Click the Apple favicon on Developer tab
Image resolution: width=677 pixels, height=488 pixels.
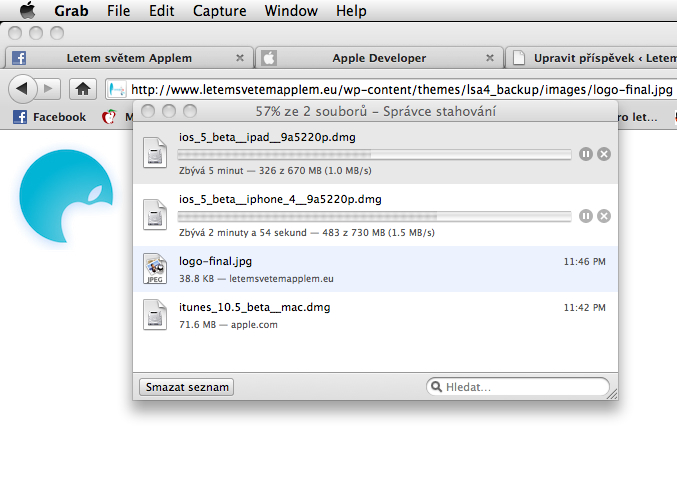coord(269,58)
